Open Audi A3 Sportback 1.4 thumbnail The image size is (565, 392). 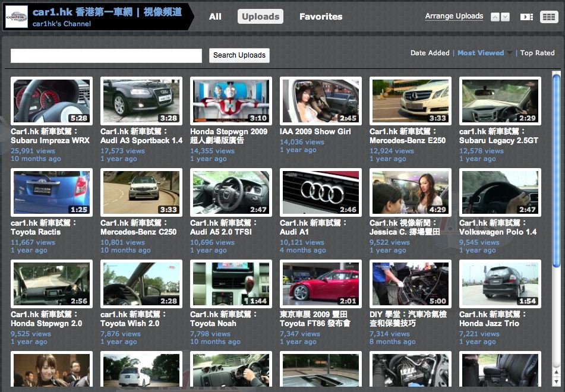click(x=141, y=101)
